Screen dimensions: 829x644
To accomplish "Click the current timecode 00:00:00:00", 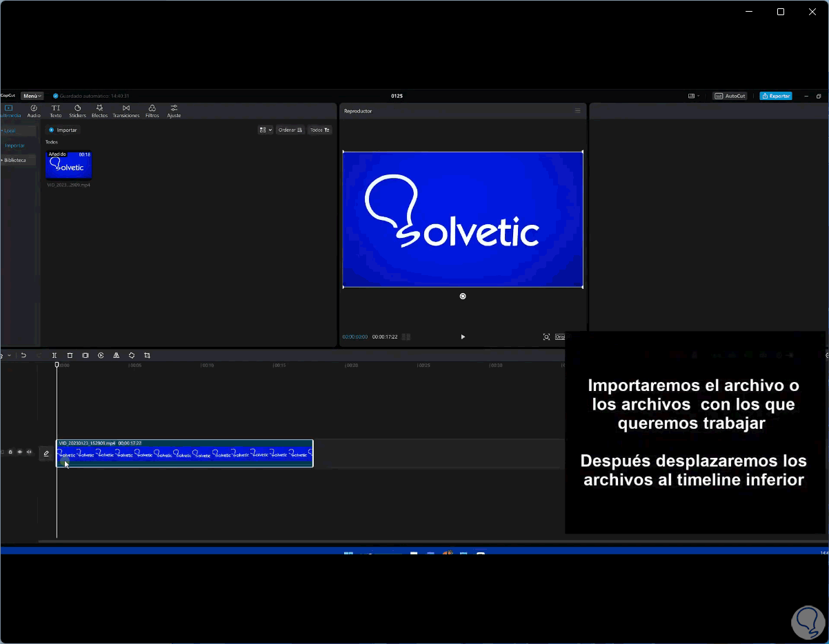I will tap(355, 336).
